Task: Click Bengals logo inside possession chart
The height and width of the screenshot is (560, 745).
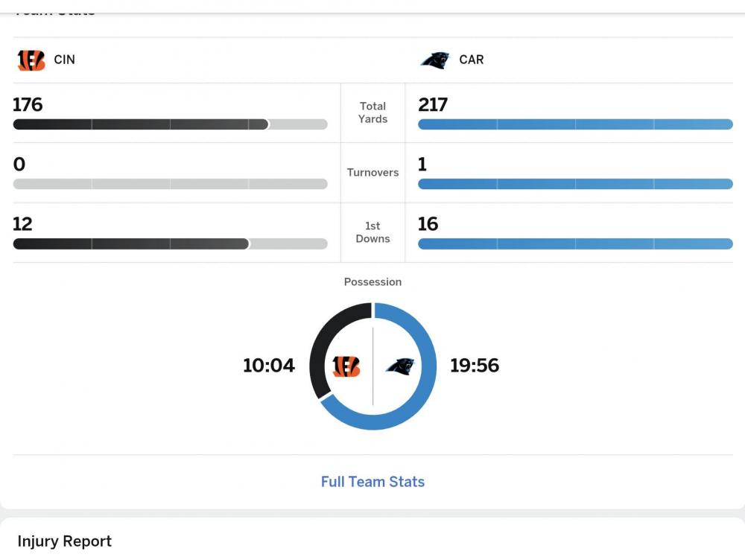Action: [346, 366]
